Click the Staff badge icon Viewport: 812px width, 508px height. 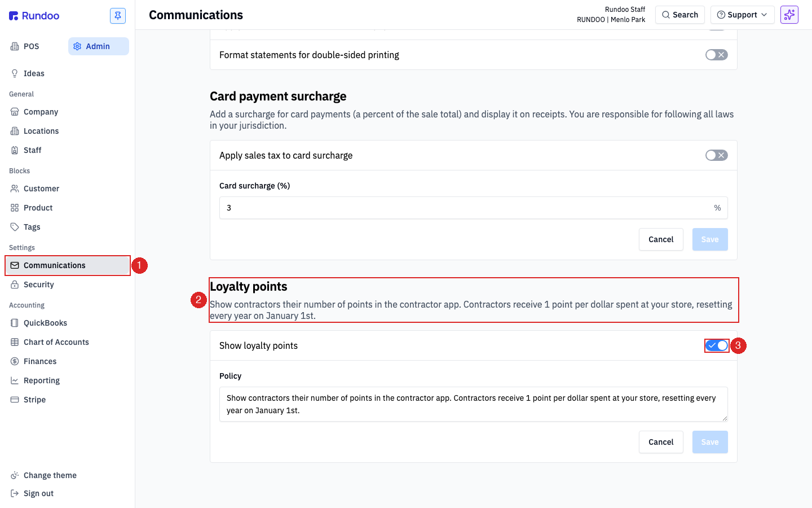tap(15, 150)
